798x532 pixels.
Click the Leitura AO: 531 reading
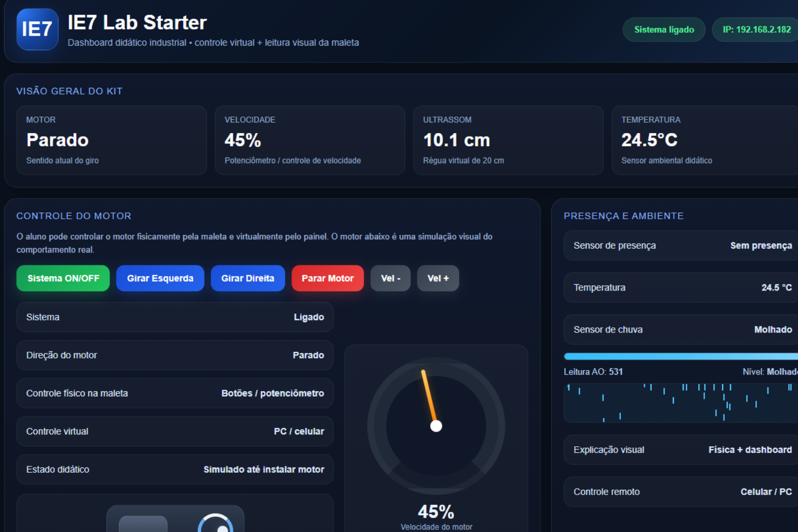pyautogui.click(x=593, y=371)
